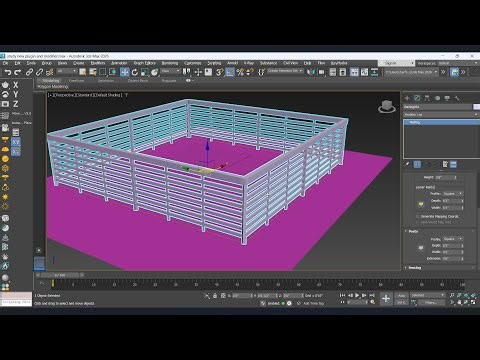The width and height of the screenshot is (480, 360).
Task: Click the Undo arrow icon
Action: click(8, 72)
